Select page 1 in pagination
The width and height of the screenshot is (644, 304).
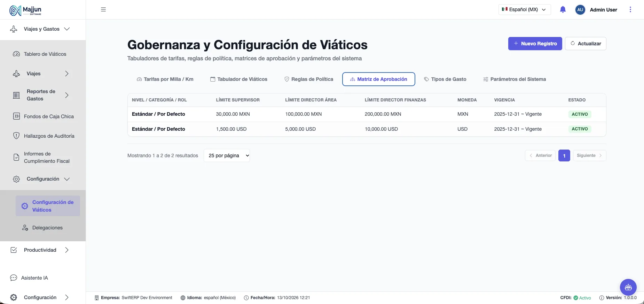click(564, 155)
